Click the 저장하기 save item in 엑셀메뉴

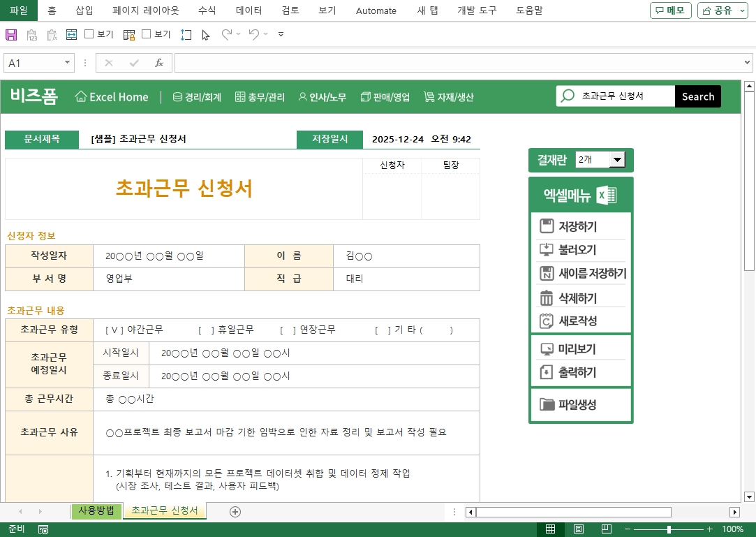577,226
